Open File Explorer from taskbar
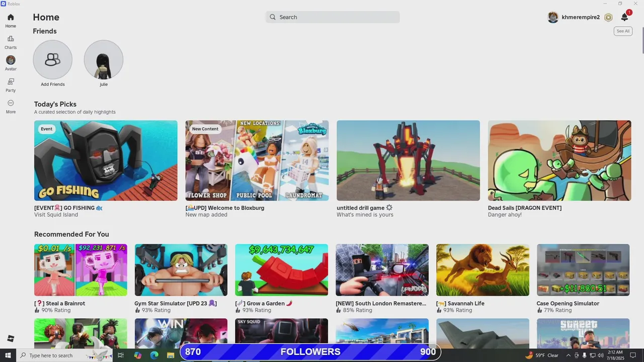 pos(171,355)
